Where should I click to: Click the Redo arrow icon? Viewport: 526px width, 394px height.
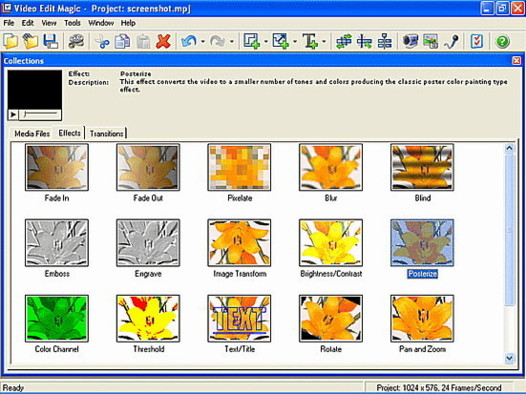pyautogui.click(x=218, y=42)
